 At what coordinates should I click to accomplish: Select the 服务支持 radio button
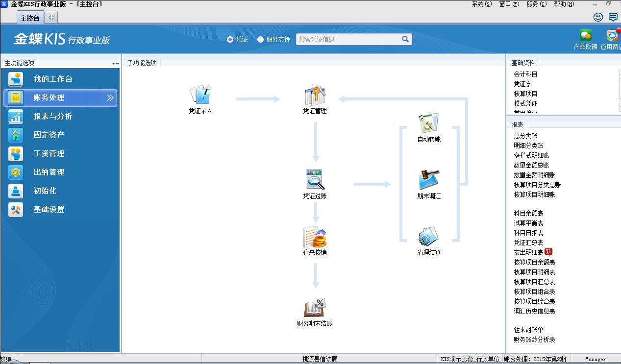(x=260, y=40)
